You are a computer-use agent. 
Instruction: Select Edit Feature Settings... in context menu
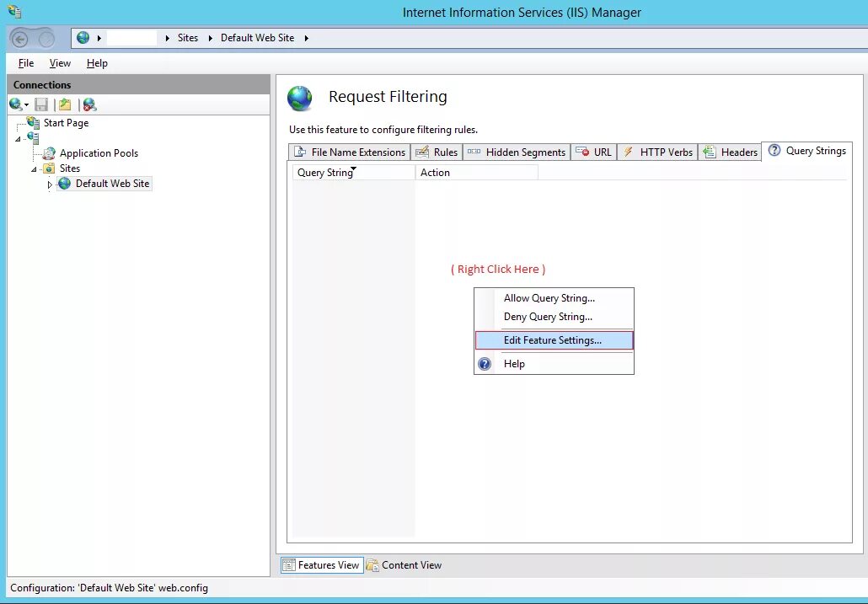coord(554,340)
